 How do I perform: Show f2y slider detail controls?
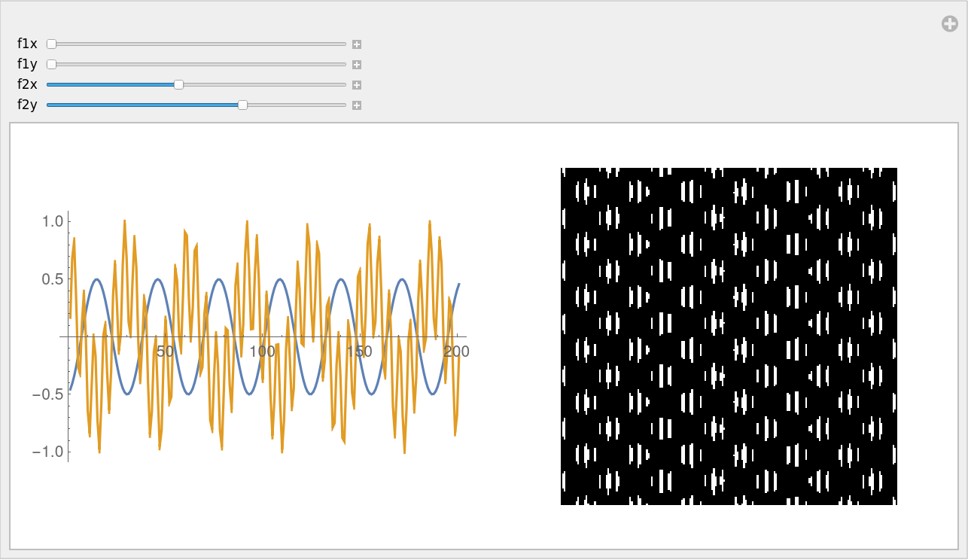pos(357,105)
